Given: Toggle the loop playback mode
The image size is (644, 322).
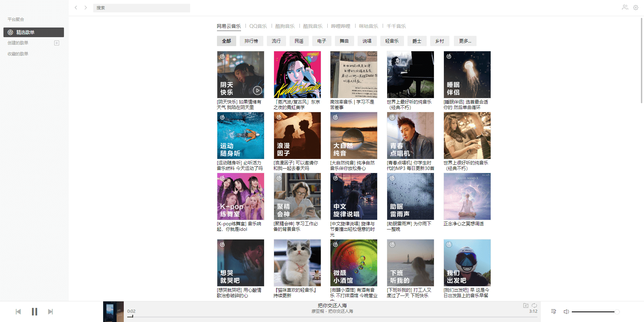Looking at the screenshot, I should [x=534, y=305].
